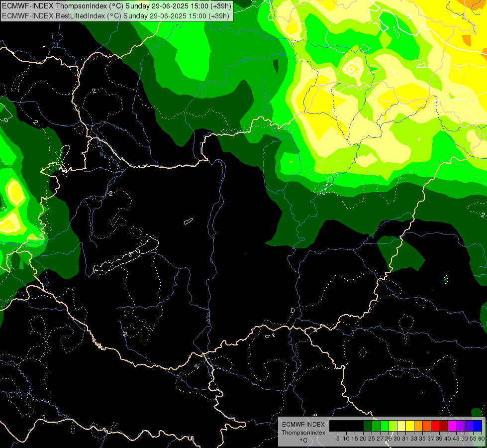The width and height of the screenshot is (487, 448).
Task: Click the long white-outlined lake on the map
Action: tap(126, 254)
